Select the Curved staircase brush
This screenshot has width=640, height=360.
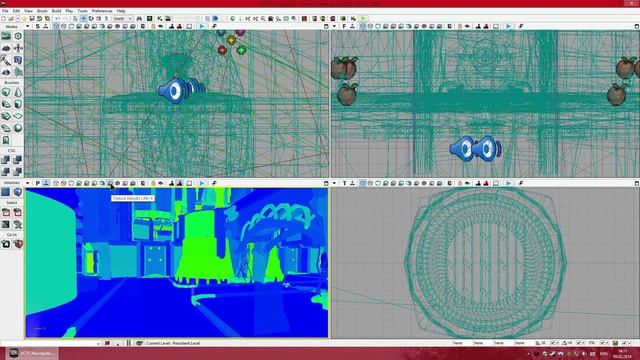coord(6,104)
